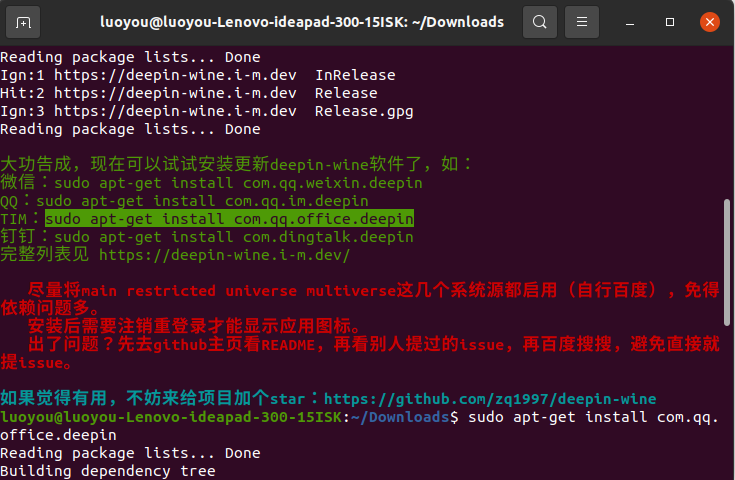The width and height of the screenshot is (735, 480).
Task: Click the green prompt 'luoyou@luoyou-Lenovo-ideapad-300-15ISK'
Action: click(x=172, y=417)
